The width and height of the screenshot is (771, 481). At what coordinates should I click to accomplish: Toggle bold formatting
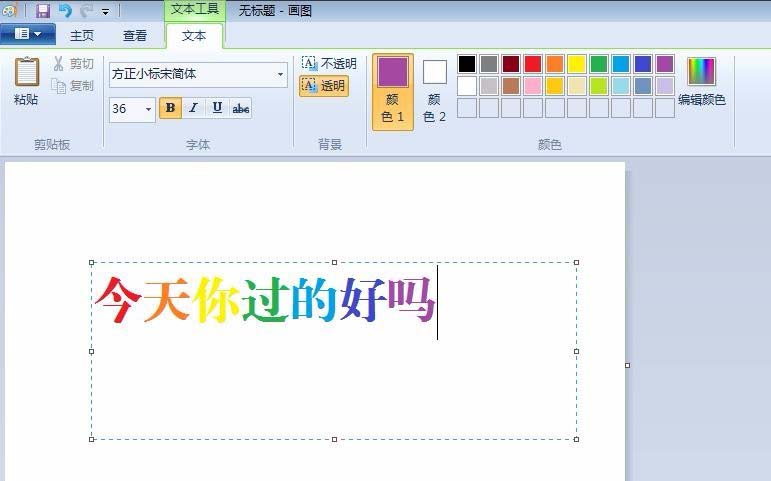171,108
